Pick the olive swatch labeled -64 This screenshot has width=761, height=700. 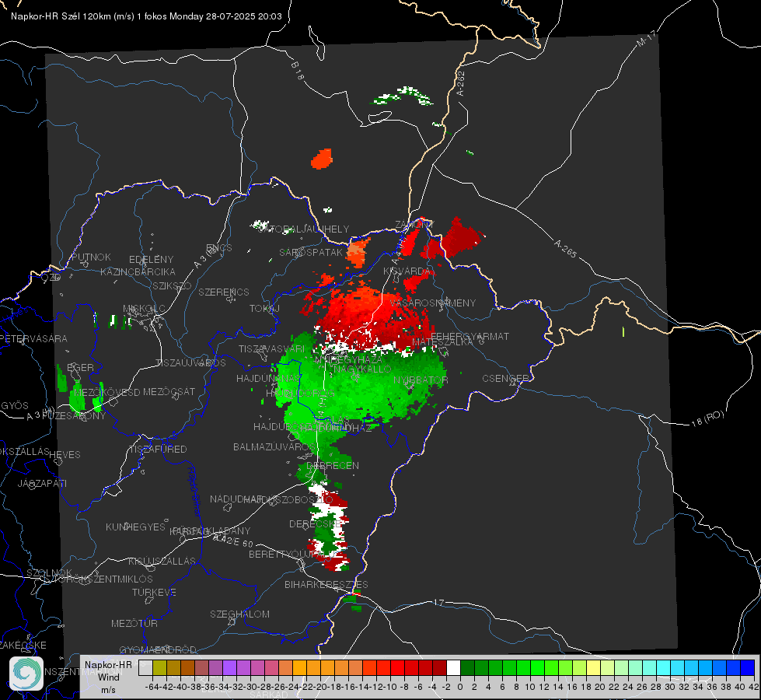coord(159,667)
